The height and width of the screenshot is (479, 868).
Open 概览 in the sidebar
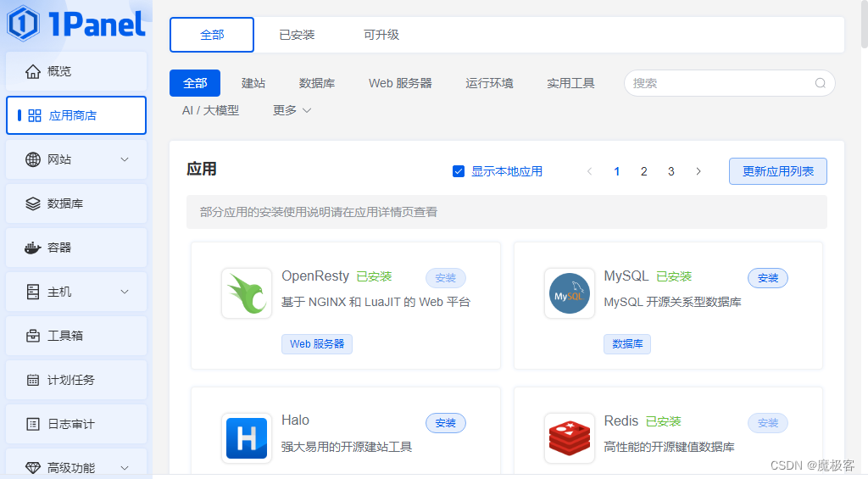click(76, 71)
